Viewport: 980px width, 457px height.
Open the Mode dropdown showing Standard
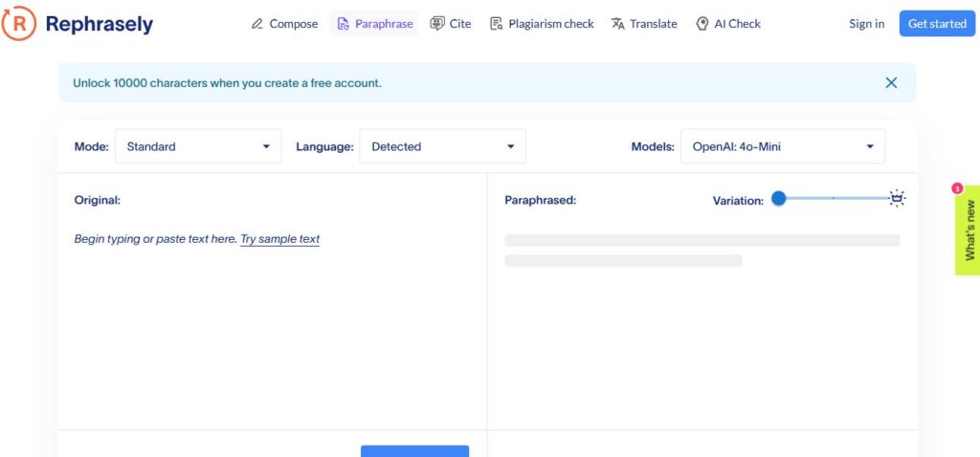tap(198, 146)
